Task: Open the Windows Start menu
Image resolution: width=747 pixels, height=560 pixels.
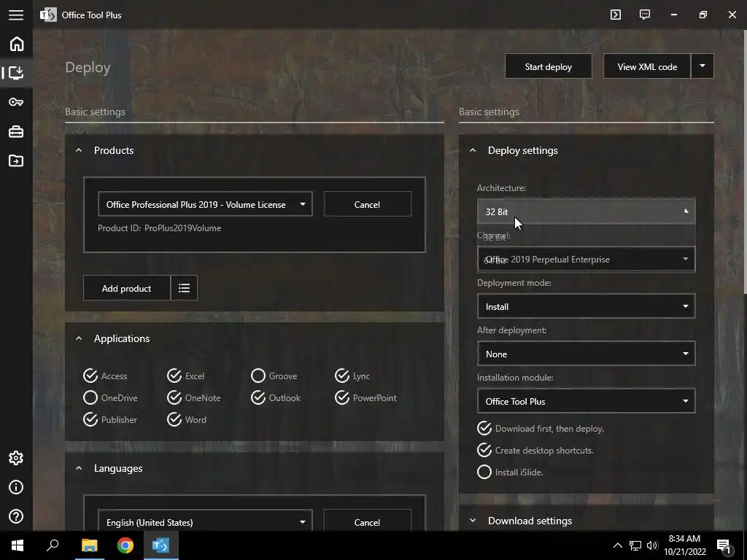Action: pyautogui.click(x=18, y=545)
